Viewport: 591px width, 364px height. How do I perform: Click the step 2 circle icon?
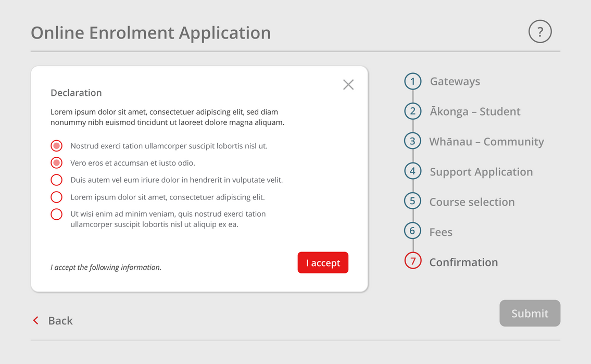(413, 111)
